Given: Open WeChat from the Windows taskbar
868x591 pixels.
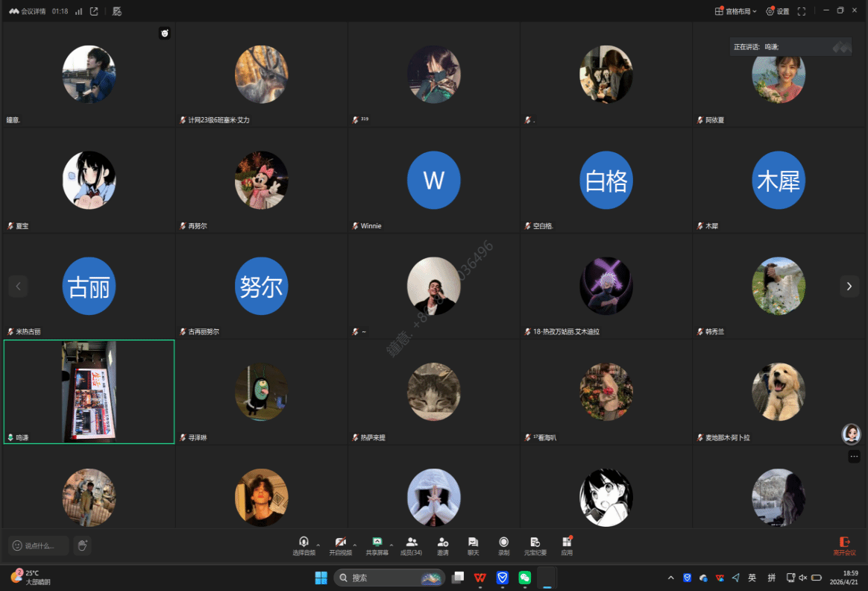Looking at the screenshot, I should point(525,578).
